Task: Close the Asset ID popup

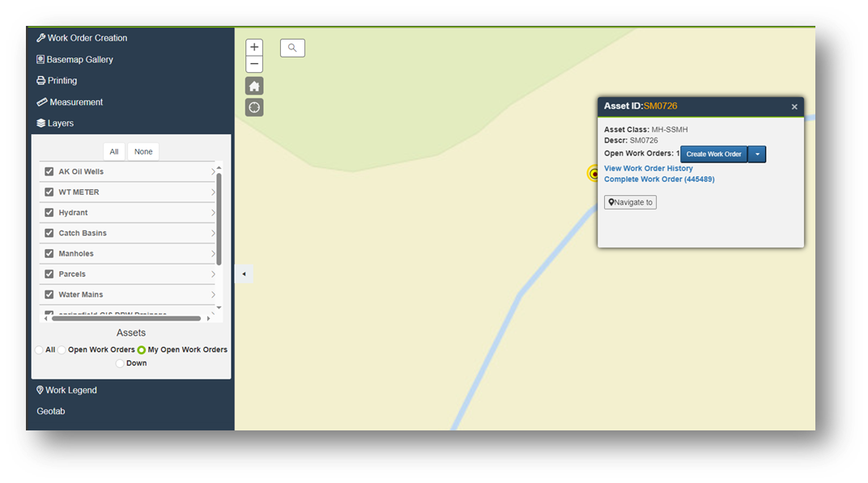Action: (794, 107)
